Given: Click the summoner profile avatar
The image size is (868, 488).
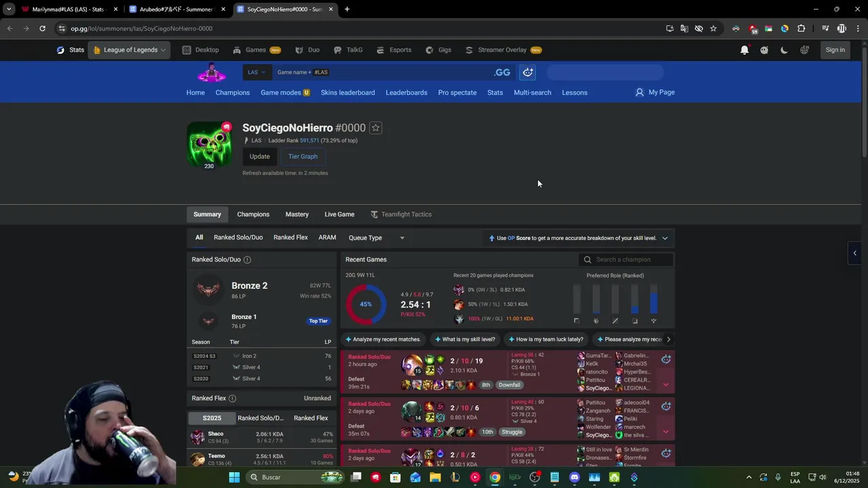Looking at the screenshot, I should [x=209, y=144].
